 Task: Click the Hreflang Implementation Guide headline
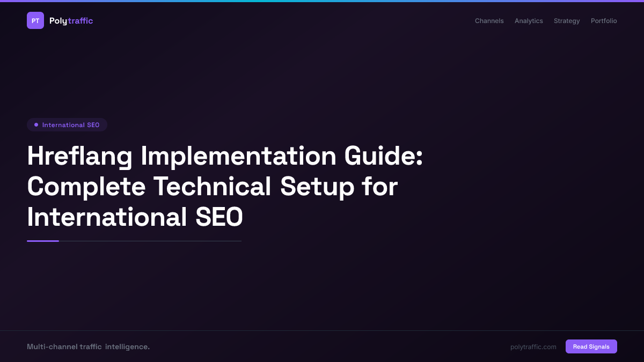(x=225, y=187)
